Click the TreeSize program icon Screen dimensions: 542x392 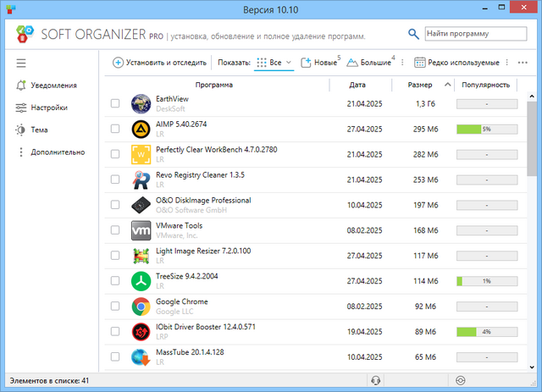pos(141,281)
